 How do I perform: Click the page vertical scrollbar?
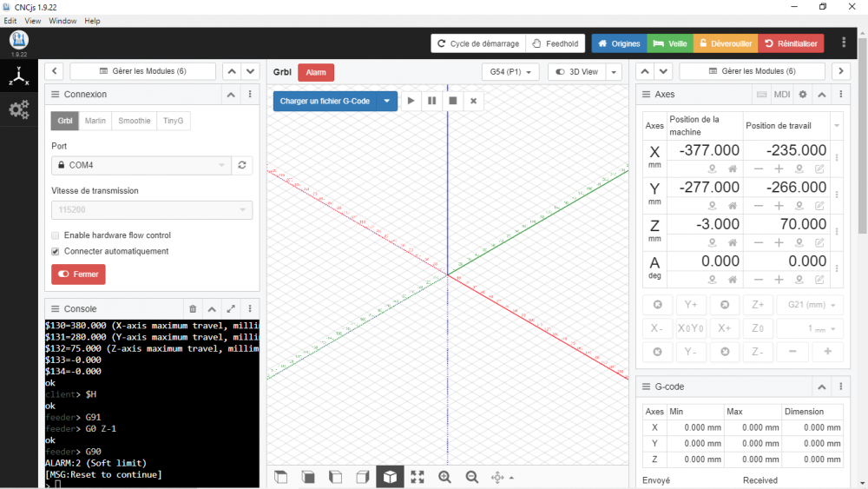coord(863,133)
